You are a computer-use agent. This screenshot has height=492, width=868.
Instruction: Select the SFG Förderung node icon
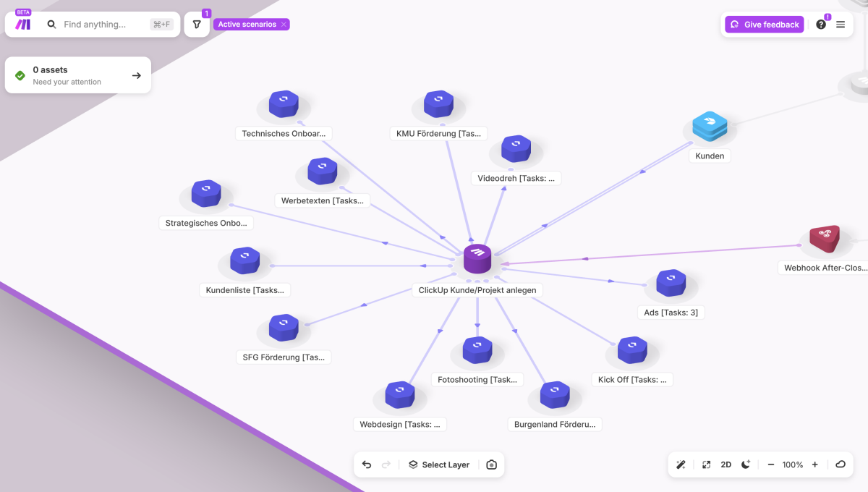pos(284,328)
